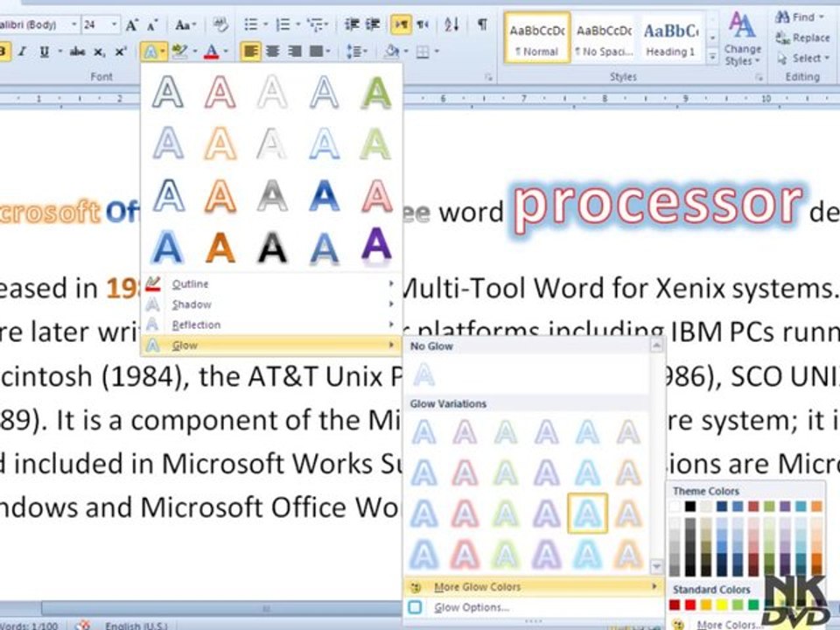Click the Text Highlight Color icon
This screenshot has height=630, width=840.
click(x=180, y=52)
